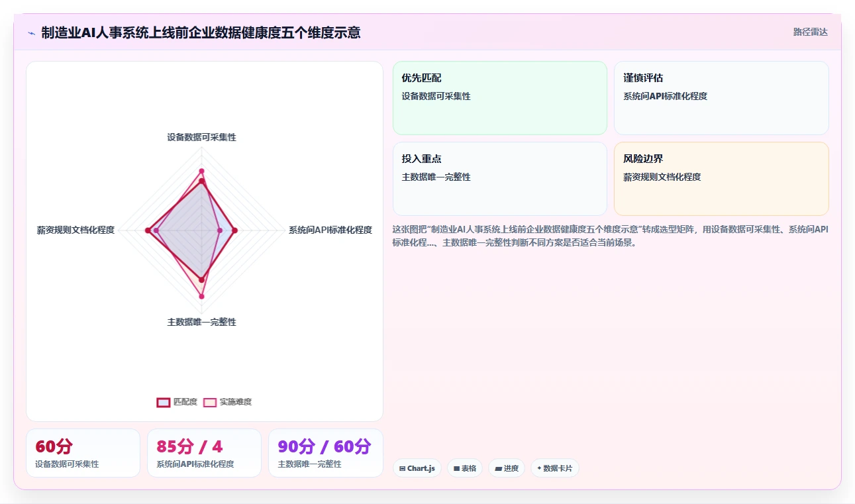The width and height of the screenshot is (855, 504).
Task: Click the 90分 / 60分 score value
Action: click(325, 447)
